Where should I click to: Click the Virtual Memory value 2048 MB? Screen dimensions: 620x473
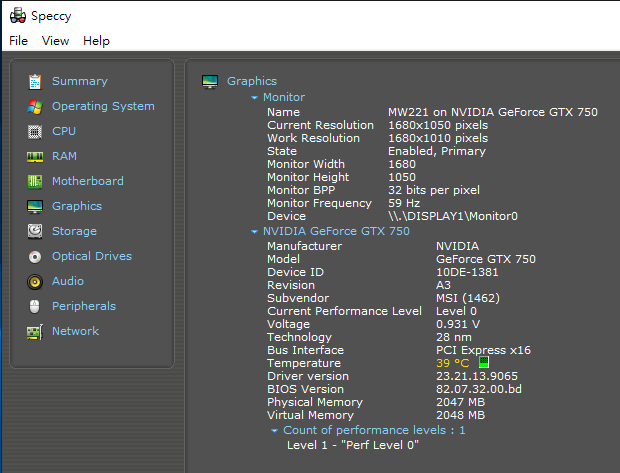click(460, 415)
